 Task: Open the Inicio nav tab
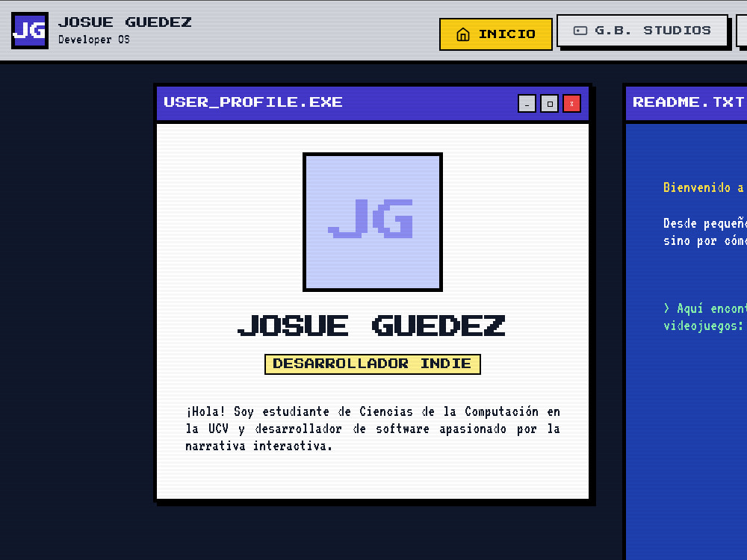495,34
